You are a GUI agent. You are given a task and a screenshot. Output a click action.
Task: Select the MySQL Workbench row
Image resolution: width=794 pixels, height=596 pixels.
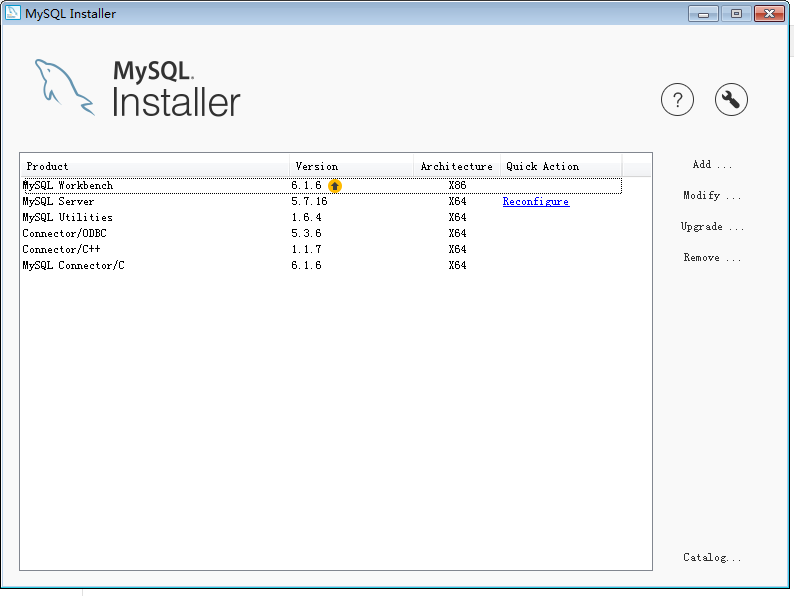pyautogui.click(x=322, y=186)
